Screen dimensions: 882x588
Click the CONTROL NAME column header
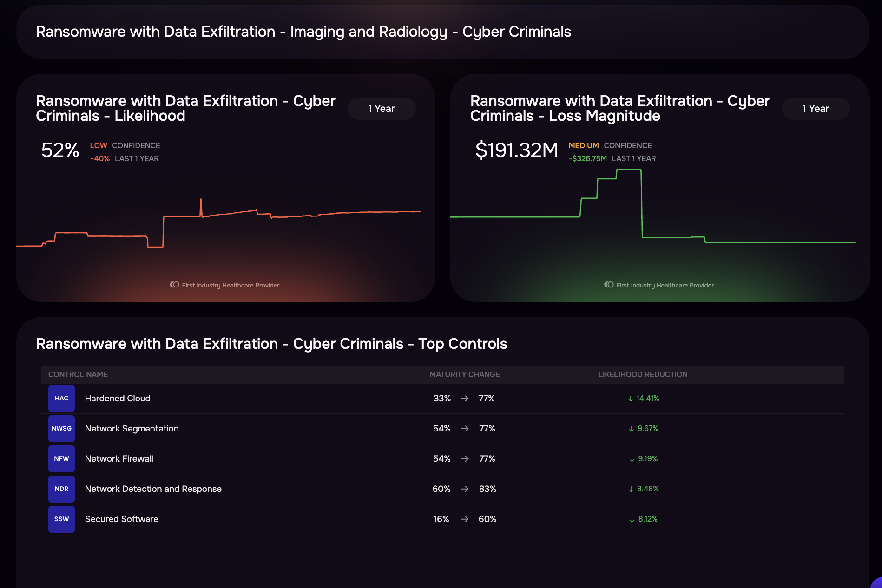pyautogui.click(x=77, y=374)
